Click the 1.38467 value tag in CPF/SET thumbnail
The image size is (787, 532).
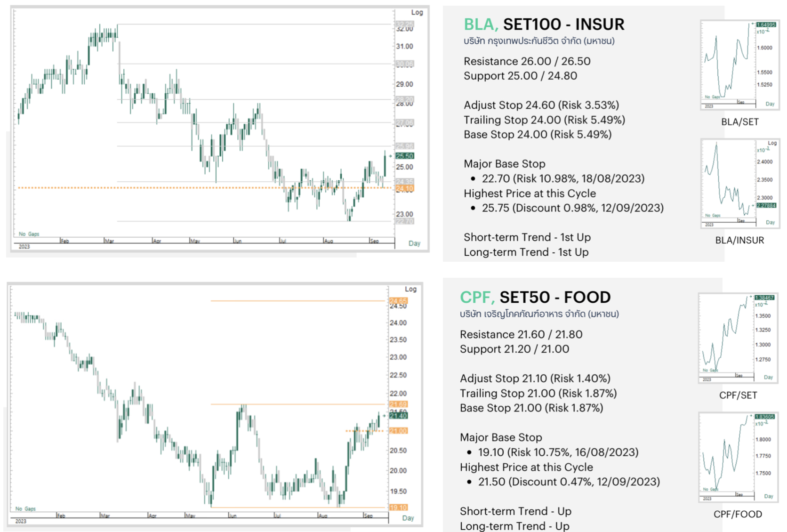[764, 298]
